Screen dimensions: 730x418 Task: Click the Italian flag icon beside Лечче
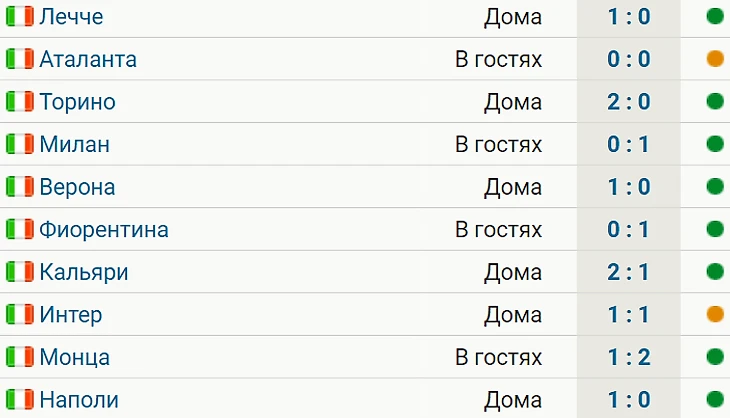point(20,16)
